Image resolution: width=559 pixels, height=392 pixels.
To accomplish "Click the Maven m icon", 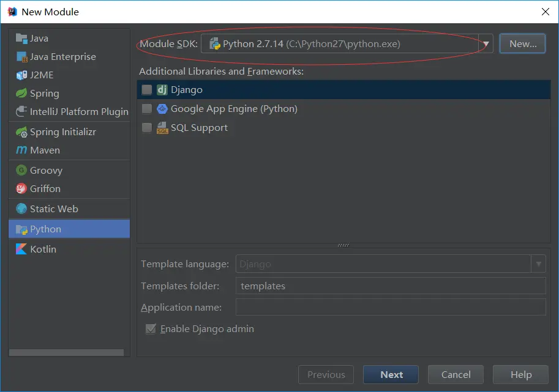I will [x=21, y=150].
